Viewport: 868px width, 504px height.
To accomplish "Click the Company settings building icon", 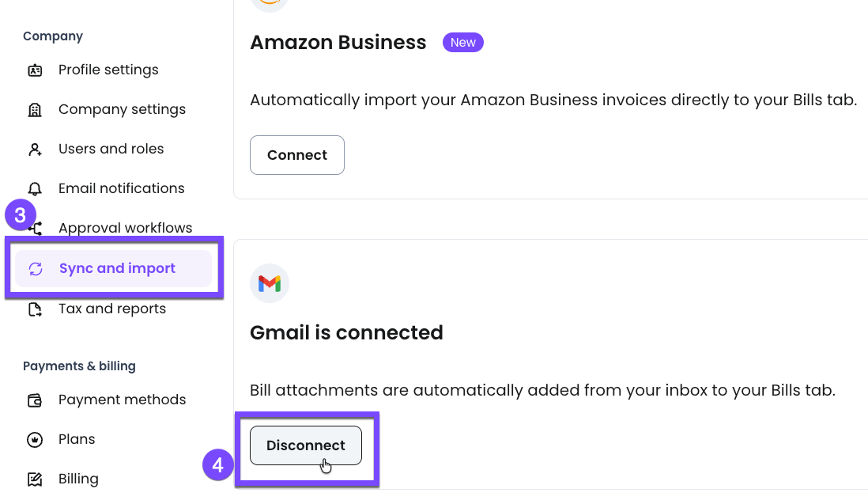I will [35, 110].
